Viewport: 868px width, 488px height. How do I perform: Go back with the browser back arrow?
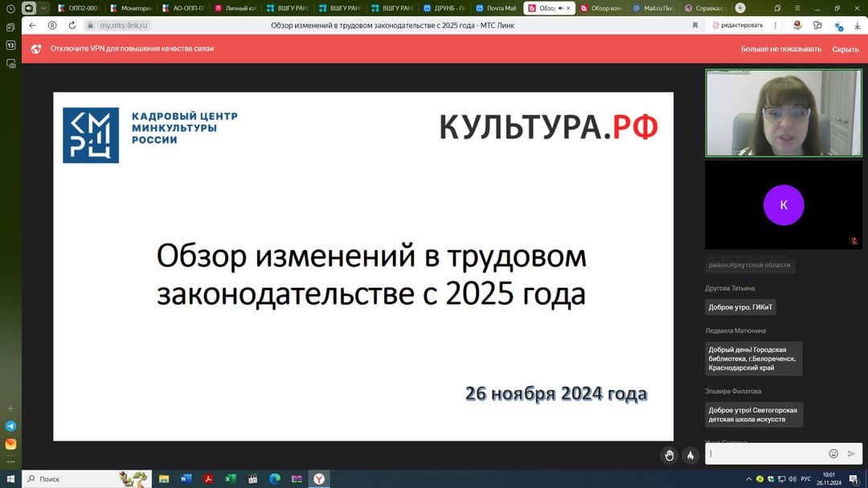point(33,26)
